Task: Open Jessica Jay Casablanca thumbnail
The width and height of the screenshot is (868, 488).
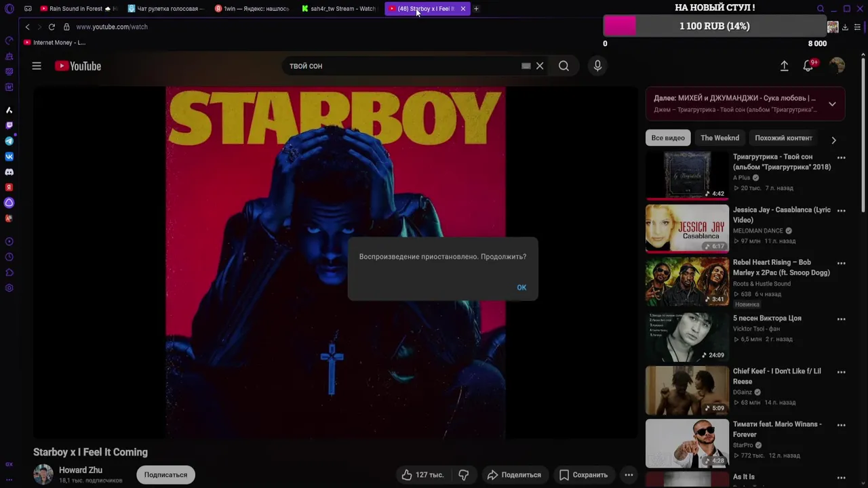Action: pyautogui.click(x=687, y=228)
